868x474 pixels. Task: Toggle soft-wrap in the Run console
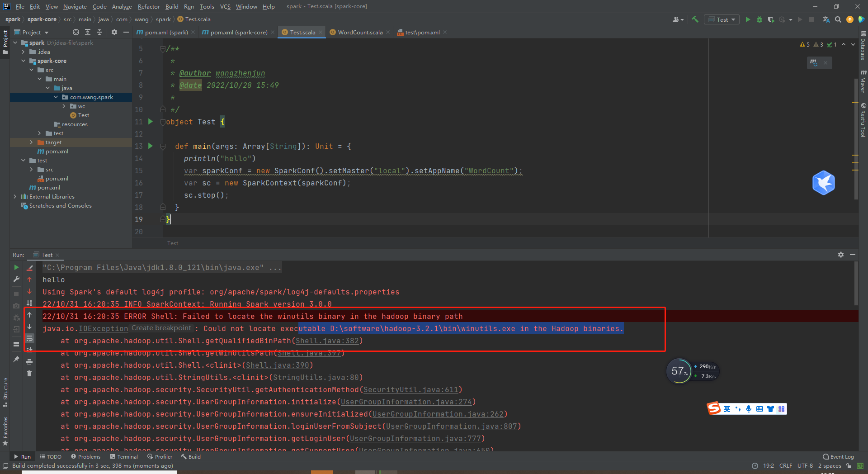(29, 338)
